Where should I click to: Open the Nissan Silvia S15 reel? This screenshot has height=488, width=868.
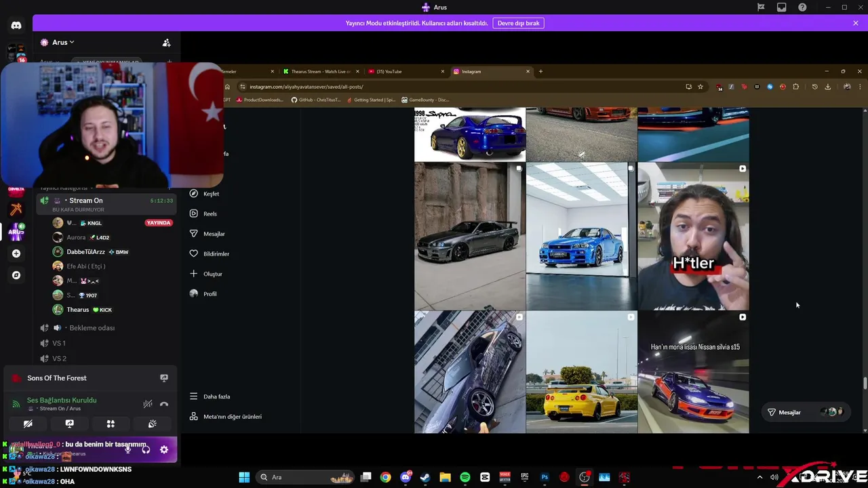point(693,372)
